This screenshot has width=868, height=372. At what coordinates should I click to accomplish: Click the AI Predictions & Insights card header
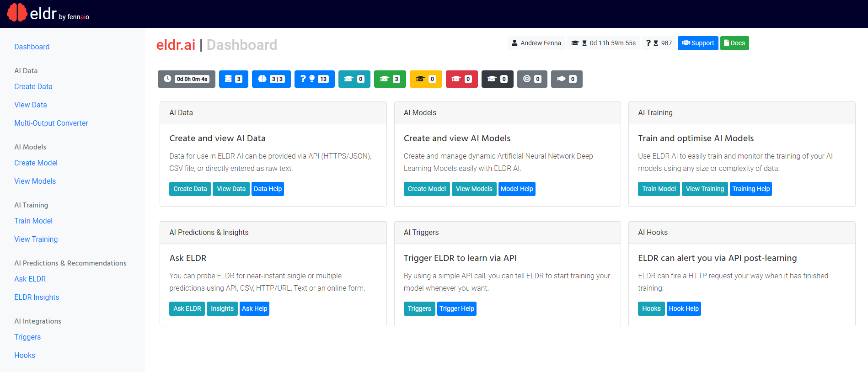[273, 233]
